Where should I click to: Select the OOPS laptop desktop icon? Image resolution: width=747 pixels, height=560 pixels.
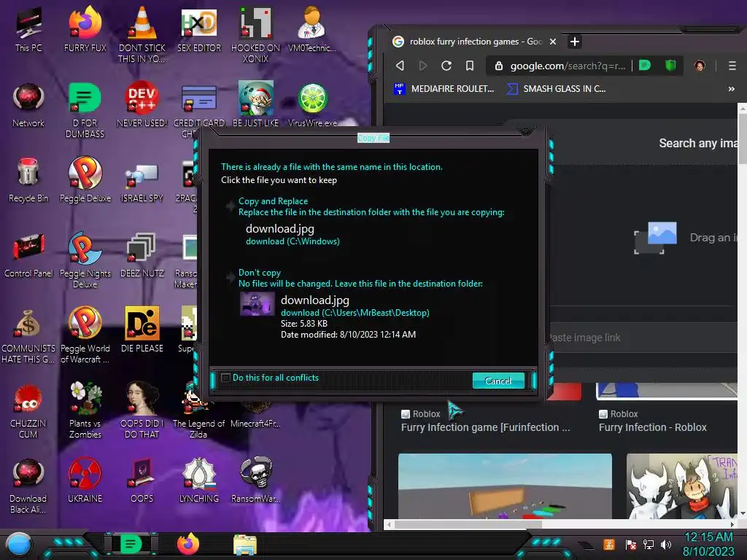tap(142, 480)
